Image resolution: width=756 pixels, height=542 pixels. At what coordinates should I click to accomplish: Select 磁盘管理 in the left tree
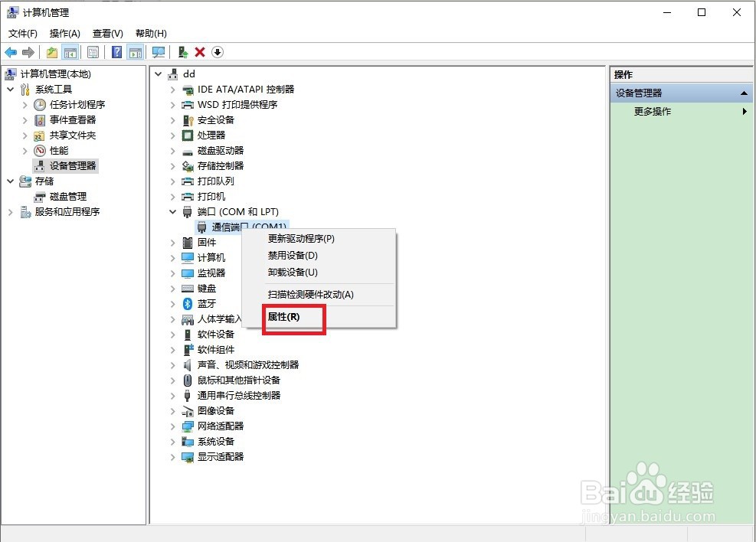click(x=68, y=197)
